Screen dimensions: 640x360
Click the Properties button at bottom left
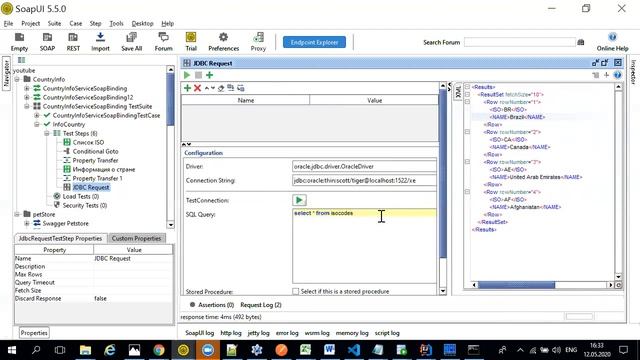(34, 333)
